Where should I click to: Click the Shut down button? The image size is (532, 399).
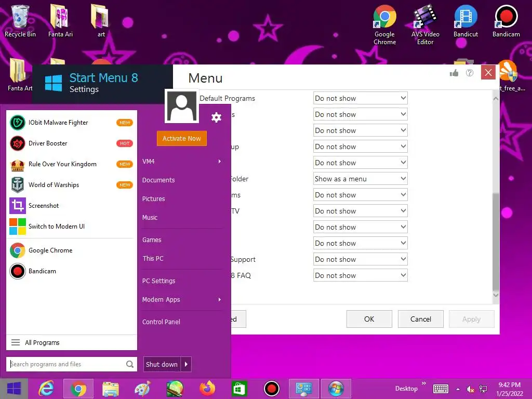point(162,364)
